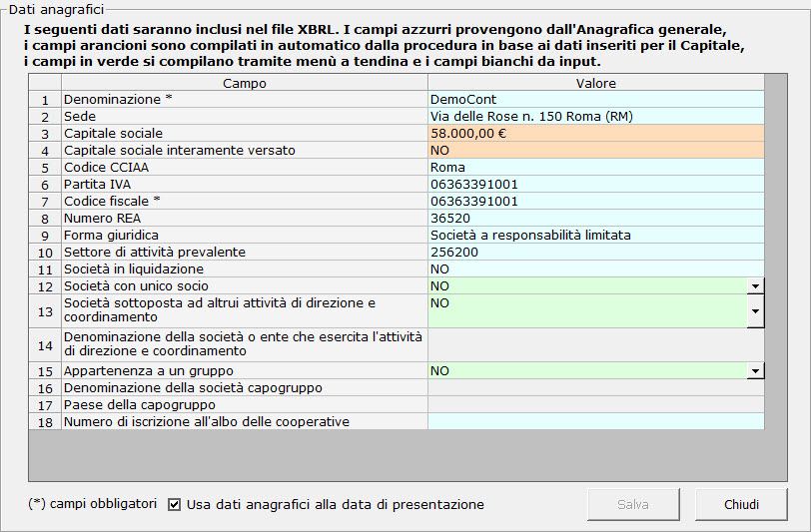Select the orange Capitale sociale value cell
Viewport: 811px width, 532px height.
[595, 134]
